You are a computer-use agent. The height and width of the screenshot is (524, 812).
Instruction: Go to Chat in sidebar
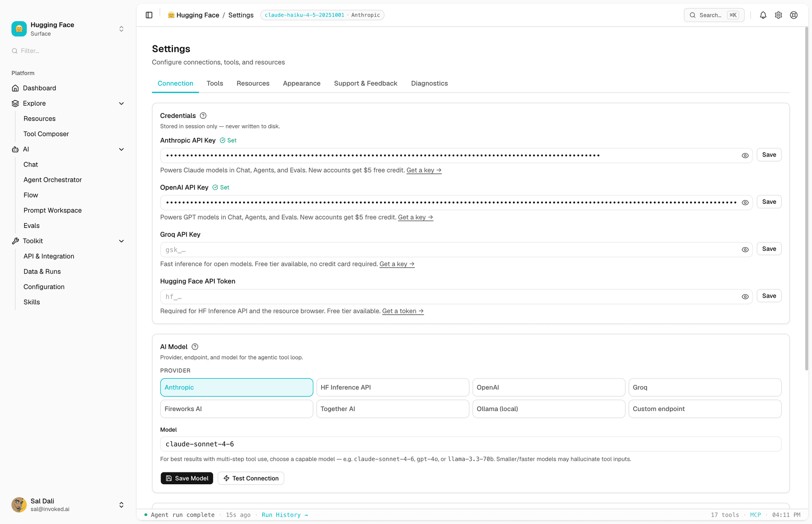pyautogui.click(x=30, y=165)
